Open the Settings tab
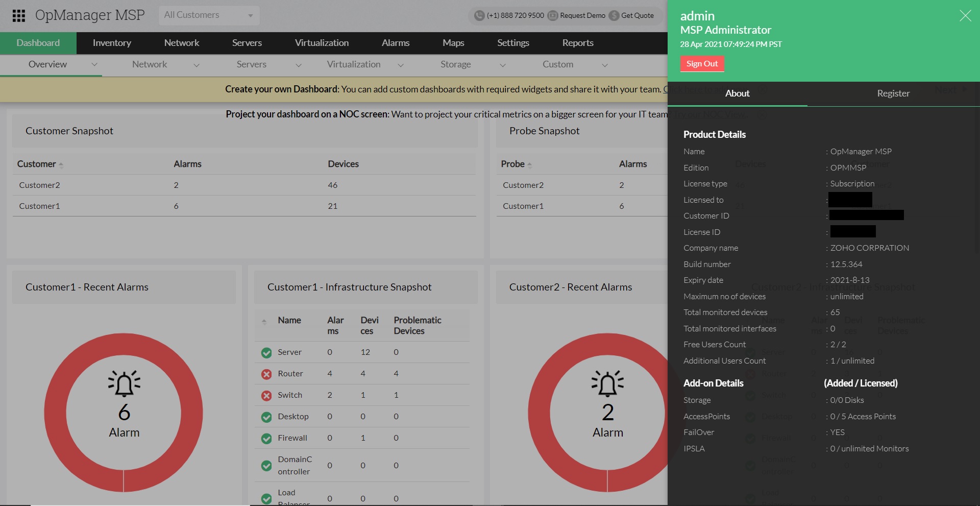 pos(513,43)
